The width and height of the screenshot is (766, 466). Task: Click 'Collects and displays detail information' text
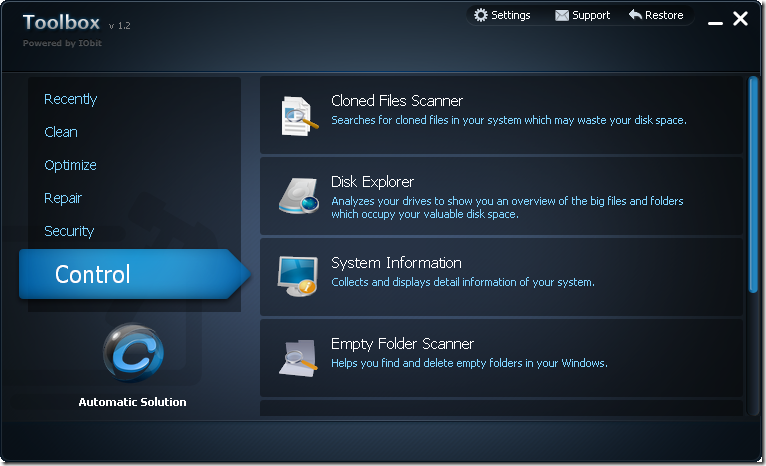(x=463, y=282)
